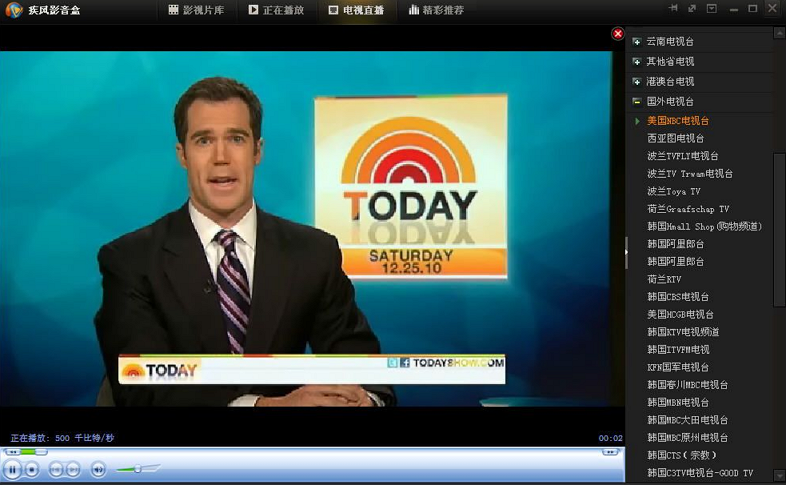
Task: Select the 云南电视台 category label
Action: tap(670, 42)
